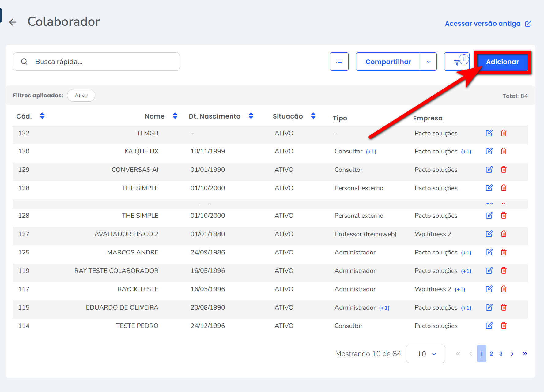The height and width of the screenshot is (392, 544).
Task: Click the Adicionar button
Action: tap(502, 62)
